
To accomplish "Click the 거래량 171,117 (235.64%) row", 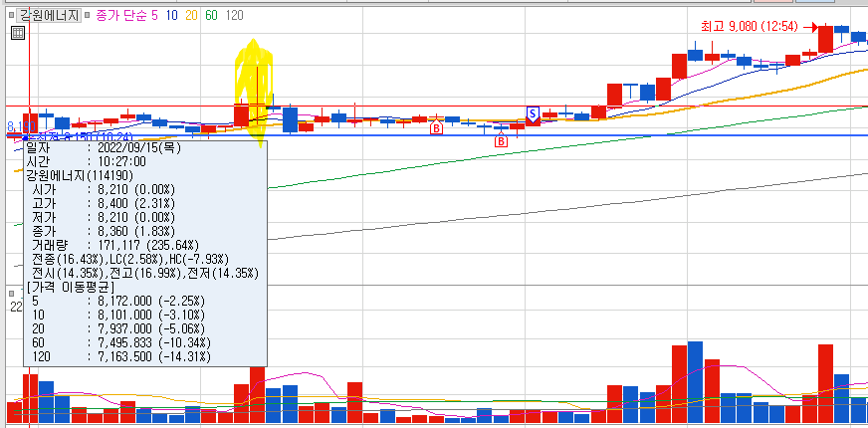I will pos(115,245).
